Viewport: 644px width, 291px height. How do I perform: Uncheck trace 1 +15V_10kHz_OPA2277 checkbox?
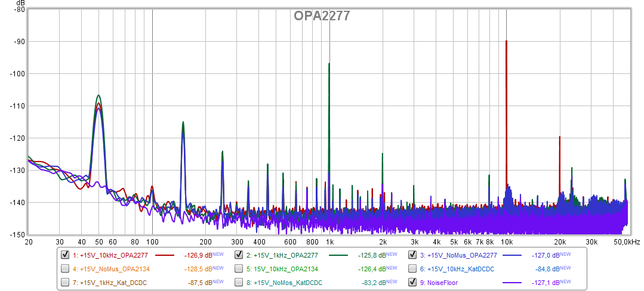coord(65,255)
